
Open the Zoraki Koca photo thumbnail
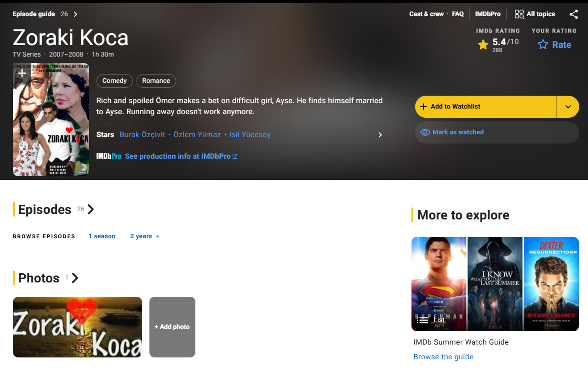click(77, 327)
